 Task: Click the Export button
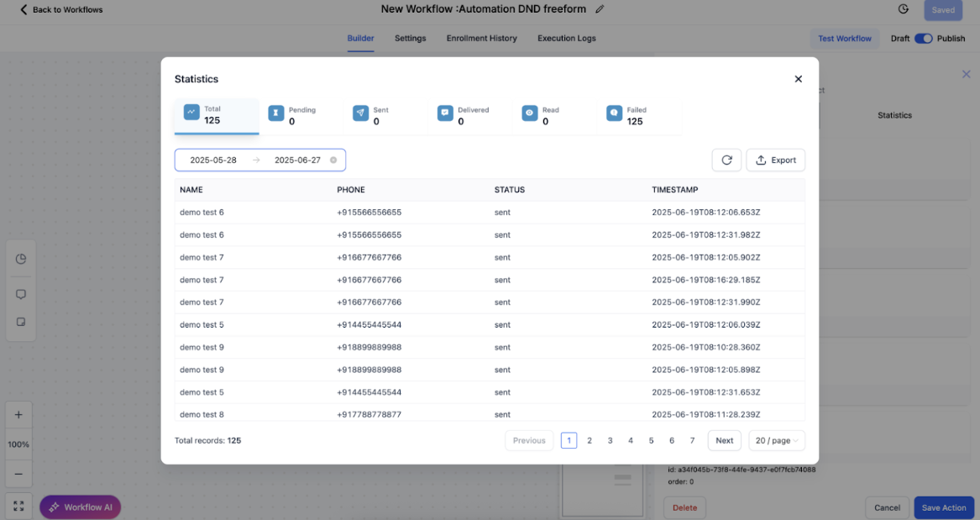(x=775, y=160)
